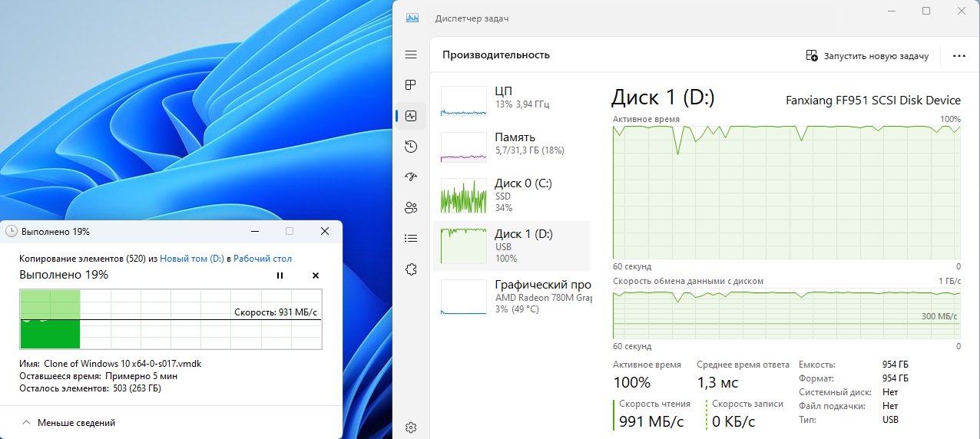Open 'Рабочий стол' destination link
This screenshot has height=439, width=980.
tap(263, 259)
